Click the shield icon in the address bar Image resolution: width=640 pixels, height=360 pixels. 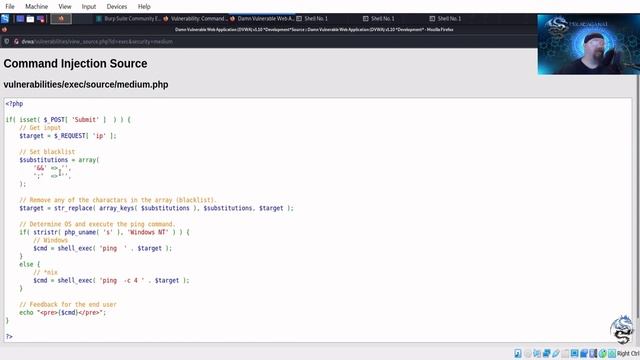[7, 41]
